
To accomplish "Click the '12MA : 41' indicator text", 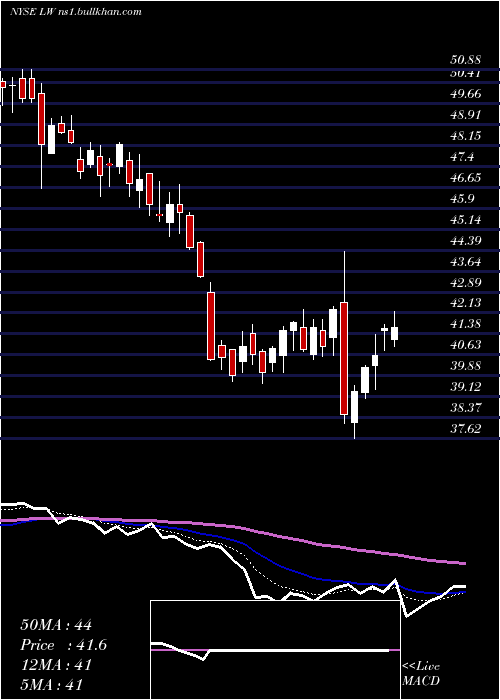I will (x=56, y=665).
